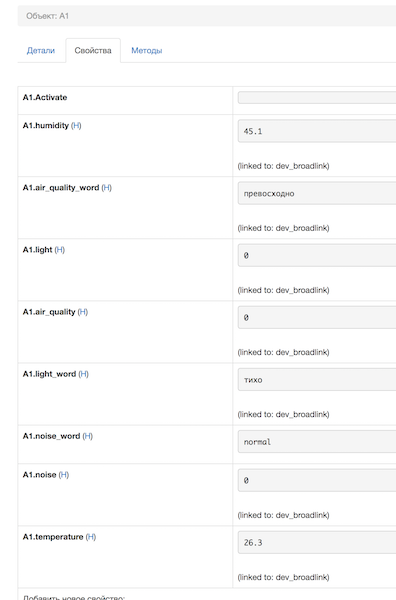Open the Детали tab
The image size is (396, 600).
[x=41, y=51]
